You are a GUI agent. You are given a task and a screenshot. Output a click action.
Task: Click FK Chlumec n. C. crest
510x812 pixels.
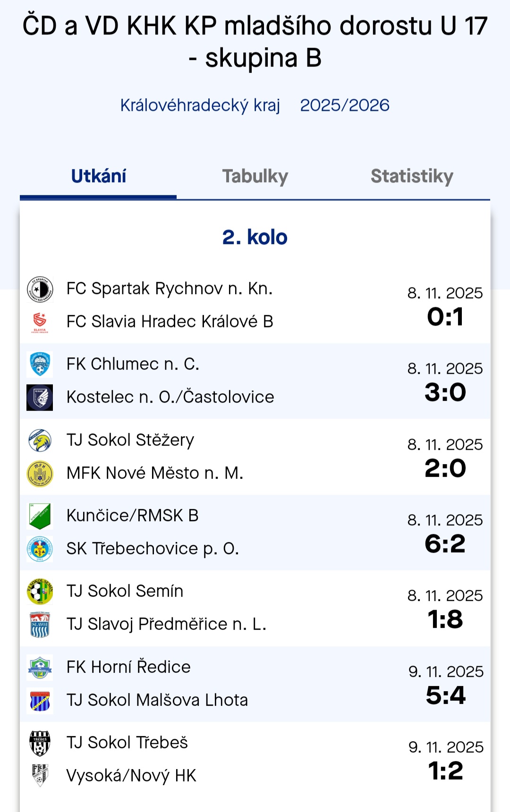pos(40,364)
